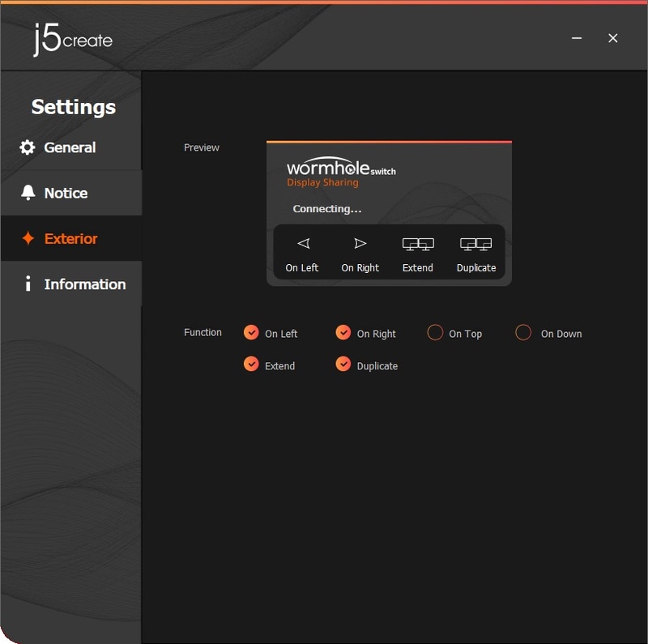Click the Duplicate dual-monitor icon in preview
Image resolution: width=648 pixels, height=644 pixels.
pyautogui.click(x=475, y=245)
